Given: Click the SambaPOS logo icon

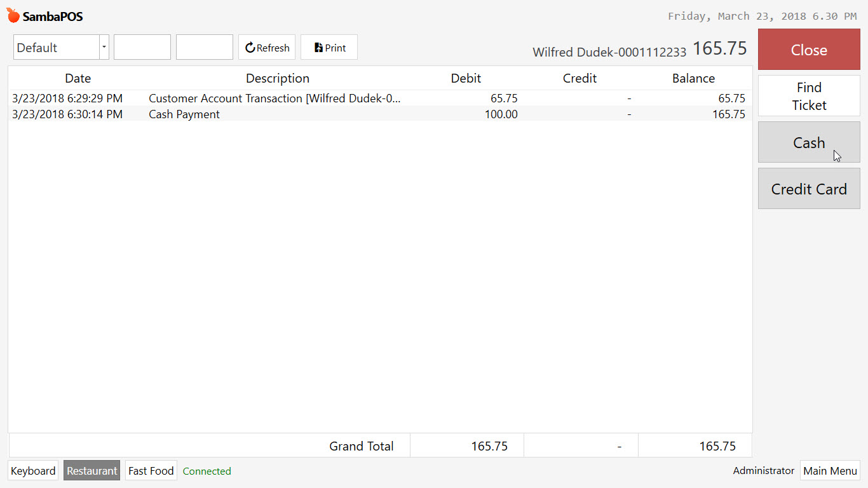Looking at the screenshot, I should [x=11, y=15].
